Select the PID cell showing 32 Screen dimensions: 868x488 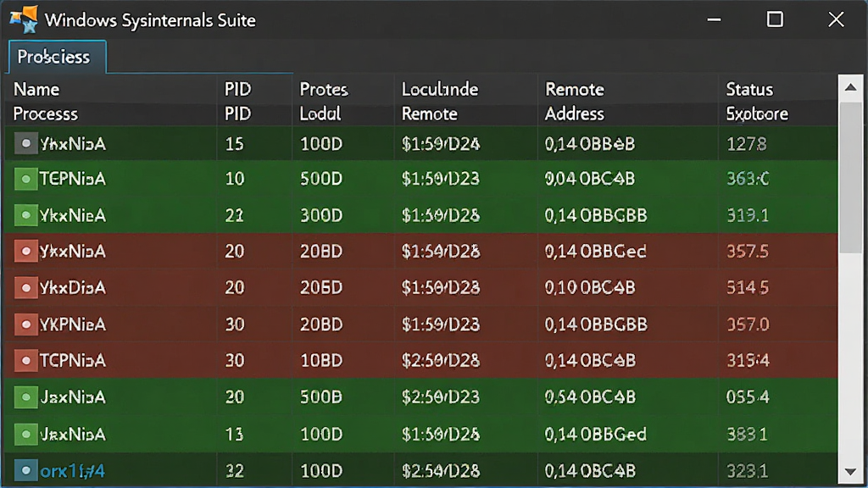pos(235,471)
